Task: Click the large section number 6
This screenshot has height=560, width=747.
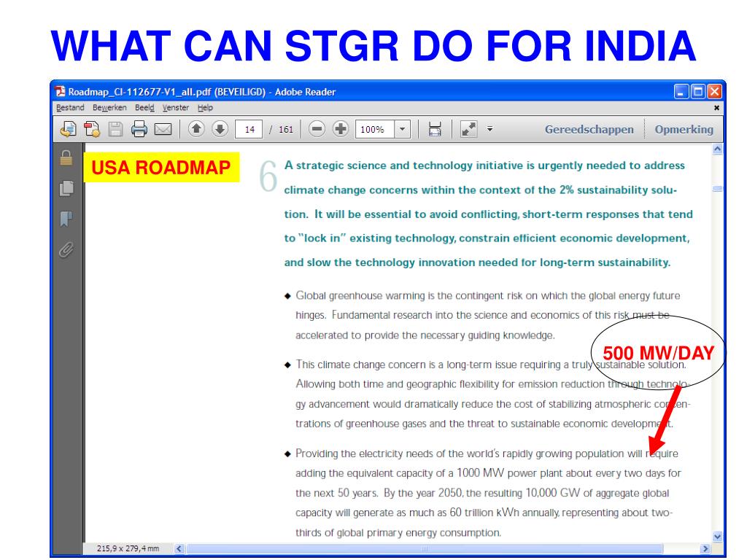Action: 268,176
